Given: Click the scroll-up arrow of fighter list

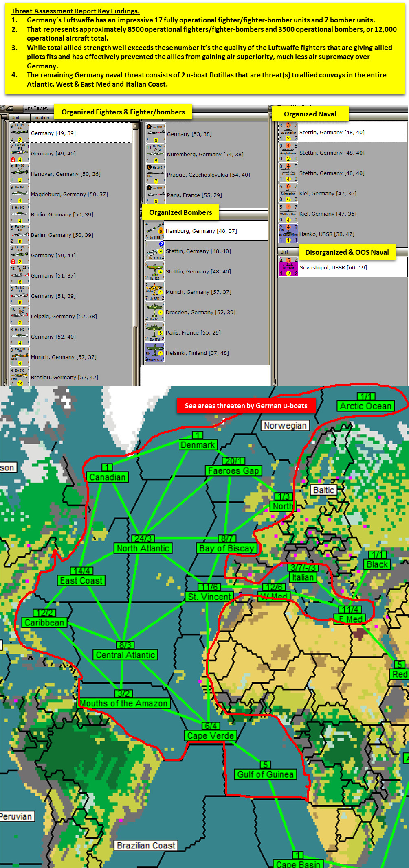Looking at the screenshot, I should (135, 126).
